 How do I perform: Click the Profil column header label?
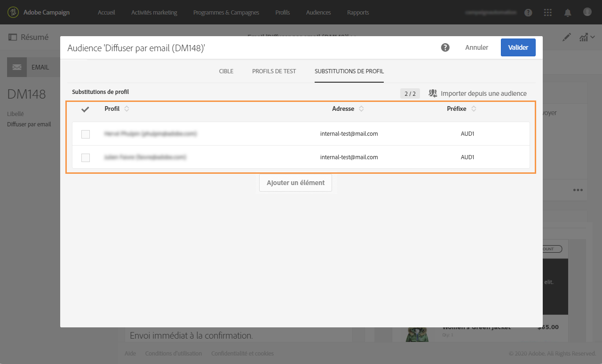[112, 109]
